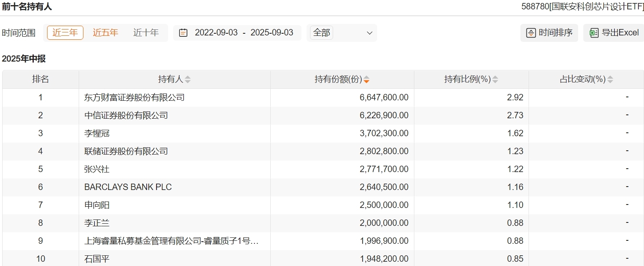This screenshot has width=644, height=266.
Task: Click the holding ratio 0.85
Action: pyautogui.click(x=515, y=259)
